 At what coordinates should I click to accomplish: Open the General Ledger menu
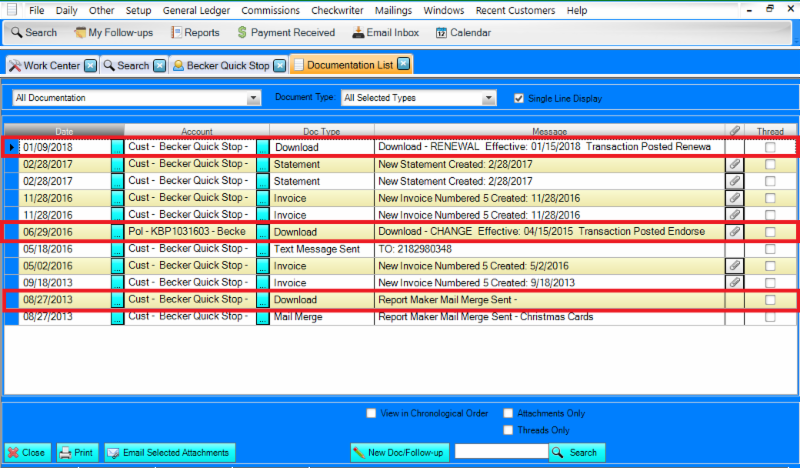200,10
